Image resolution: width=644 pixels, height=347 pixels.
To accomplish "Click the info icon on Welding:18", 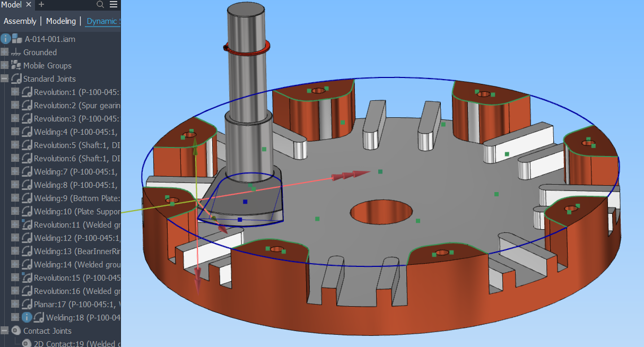I will pos(27,317).
